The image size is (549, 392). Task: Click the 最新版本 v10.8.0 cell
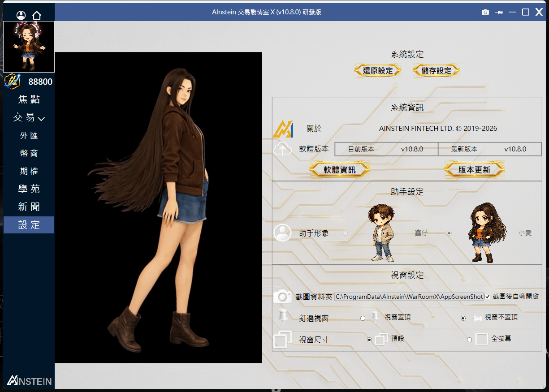tap(489, 149)
